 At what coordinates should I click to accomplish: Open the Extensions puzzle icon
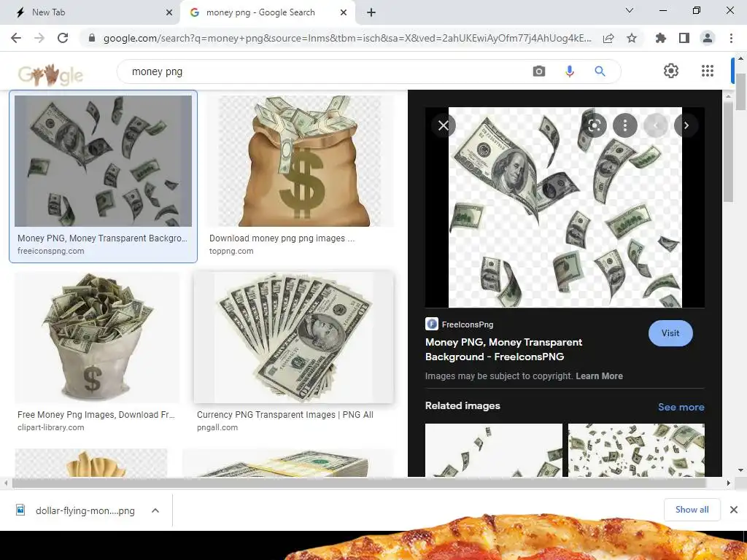(661, 38)
